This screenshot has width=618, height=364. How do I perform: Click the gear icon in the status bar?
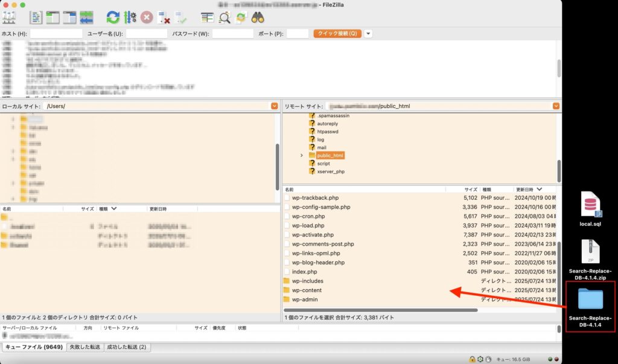(x=480, y=359)
